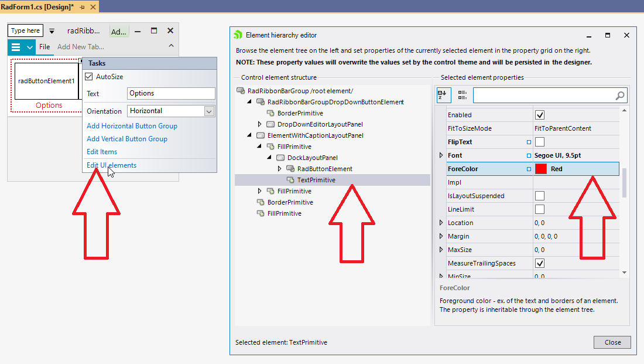Open the File tab in the ribbon
Viewport: 644px width, 364px height.
(x=44, y=47)
